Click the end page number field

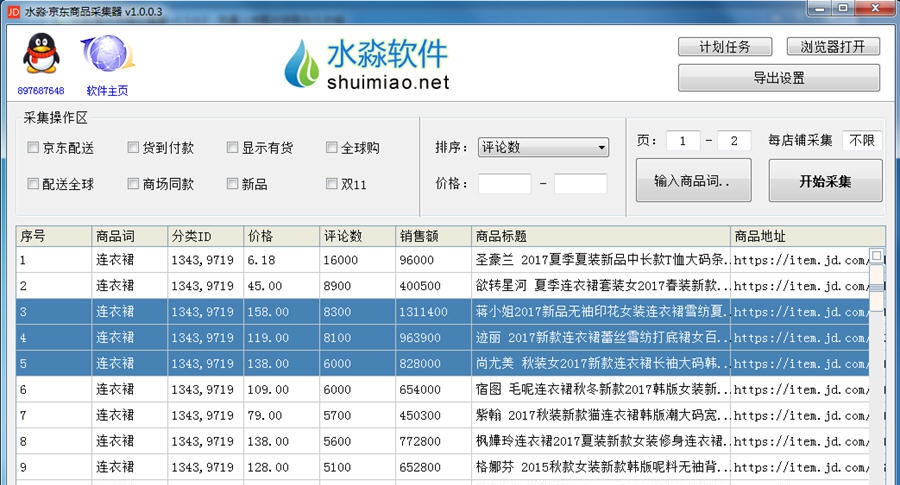734,141
